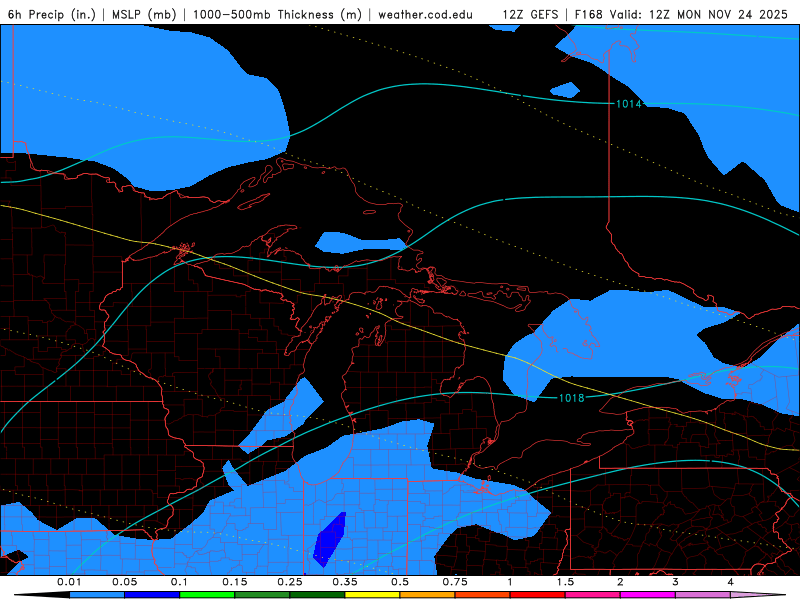This screenshot has width=800, height=600.
Task: Click the 1.5 legend value
Action: pos(565,582)
